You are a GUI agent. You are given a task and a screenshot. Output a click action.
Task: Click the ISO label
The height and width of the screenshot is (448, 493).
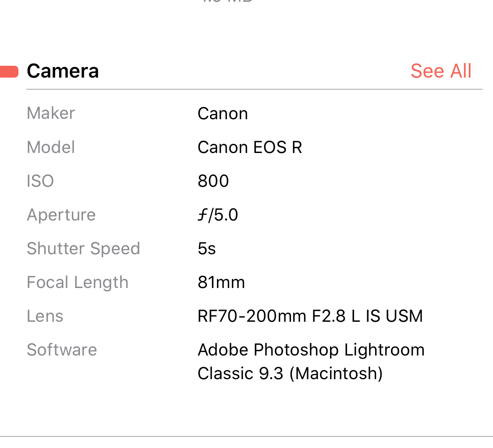tap(40, 181)
